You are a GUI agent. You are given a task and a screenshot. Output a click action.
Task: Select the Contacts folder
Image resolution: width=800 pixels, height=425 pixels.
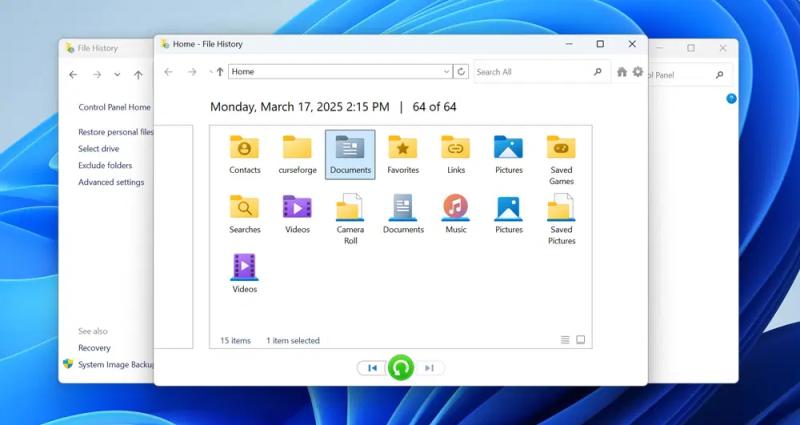[244, 154]
